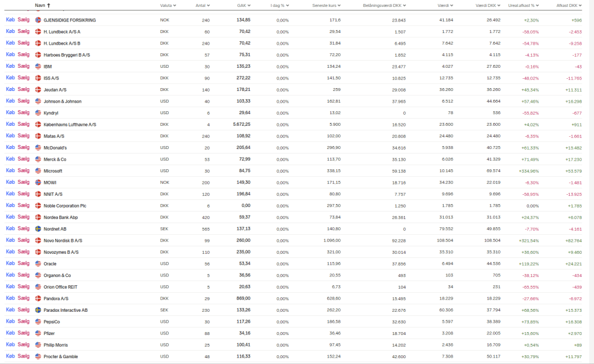594x364 pixels.
Task: Click the Swedish flag icon next to Nordnet AB
Action: tap(38, 228)
